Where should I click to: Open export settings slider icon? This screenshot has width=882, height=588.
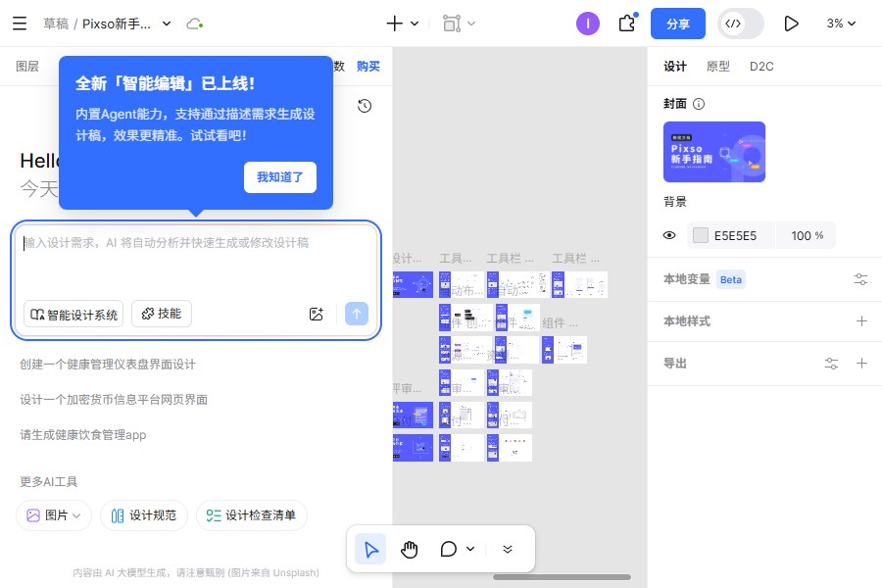pos(831,364)
